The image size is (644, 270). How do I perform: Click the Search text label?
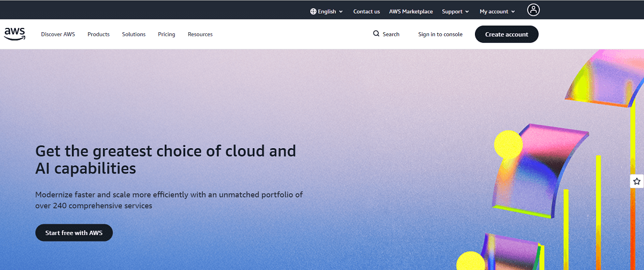[x=391, y=34]
